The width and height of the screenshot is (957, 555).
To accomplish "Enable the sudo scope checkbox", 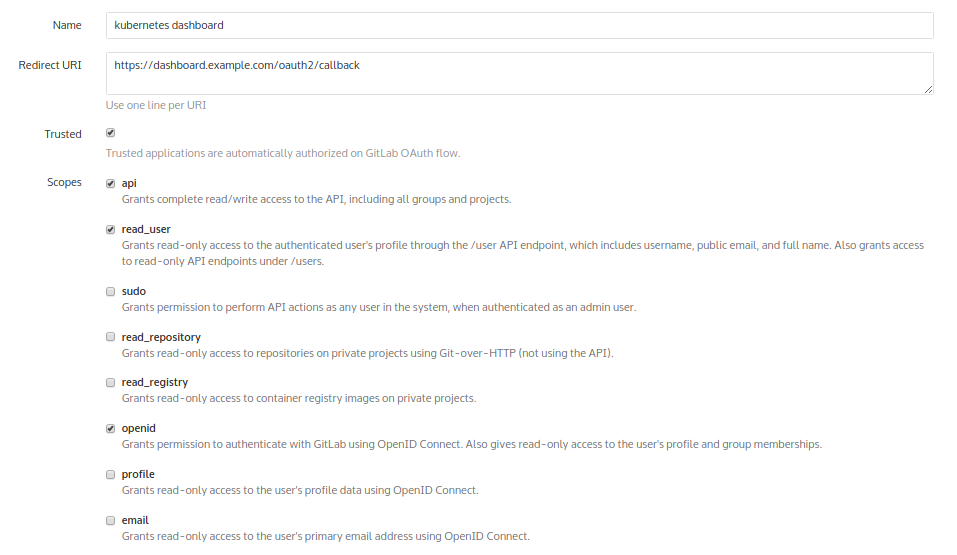I will click(x=111, y=291).
